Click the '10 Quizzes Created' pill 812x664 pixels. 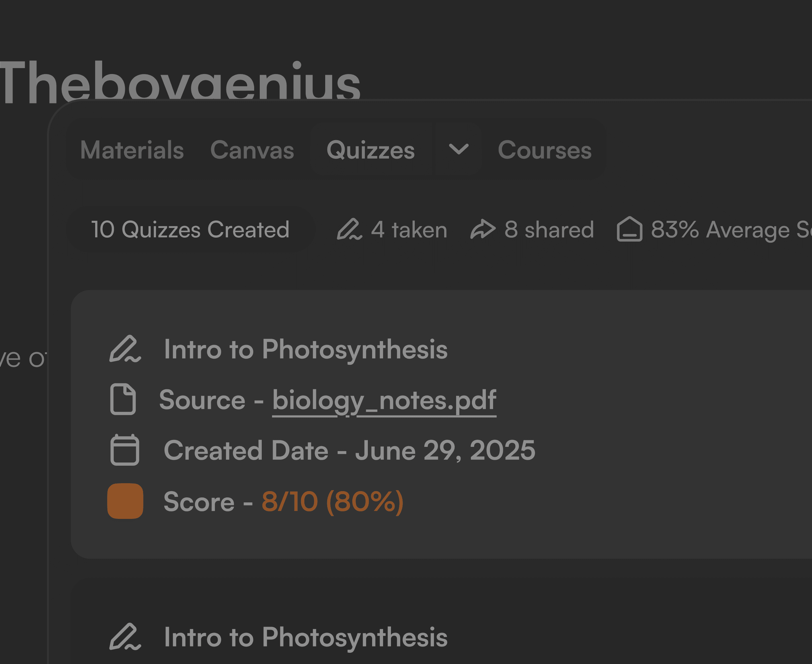(190, 229)
